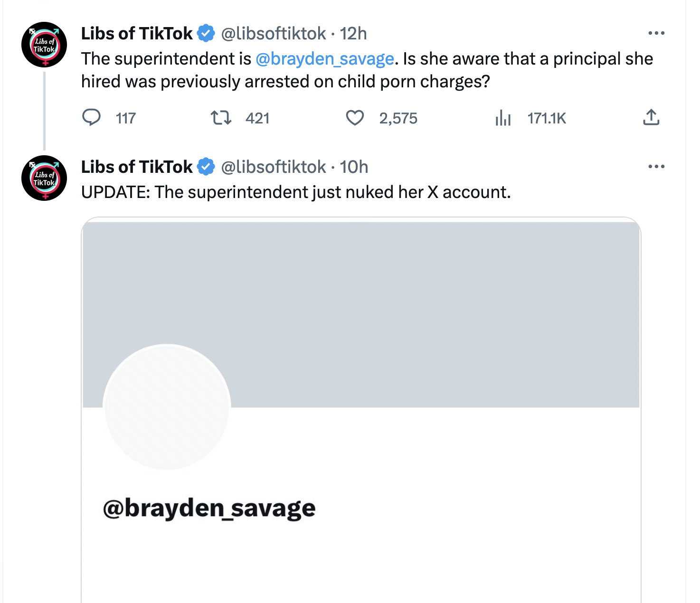The image size is (700, 603).
Task: Like the first tweet with heart icon
Action: point(355,117)
